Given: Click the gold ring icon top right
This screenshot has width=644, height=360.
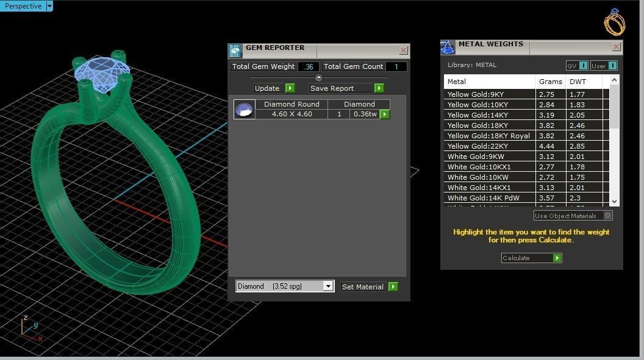Looking at the screenshot, I should pyautogui.click(x=614, y=22).
